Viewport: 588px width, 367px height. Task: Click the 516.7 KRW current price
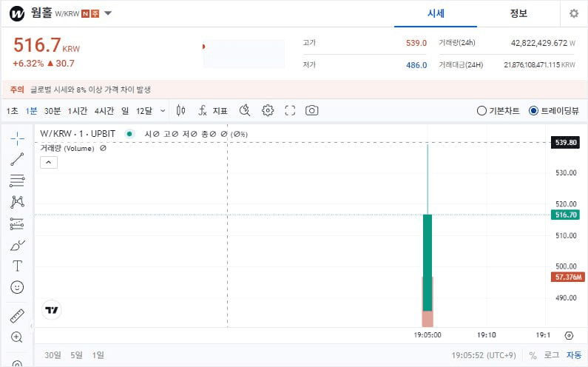coord(47,45)
